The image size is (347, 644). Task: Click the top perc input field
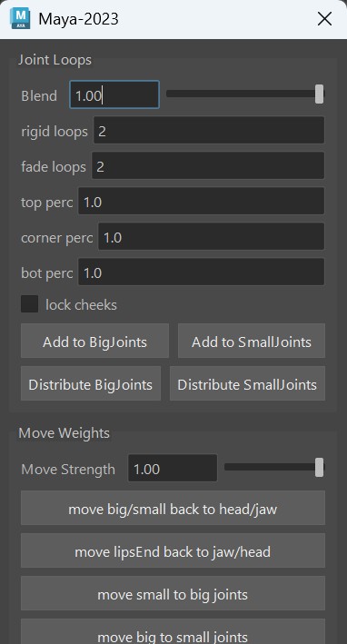(x=202, y=201)
